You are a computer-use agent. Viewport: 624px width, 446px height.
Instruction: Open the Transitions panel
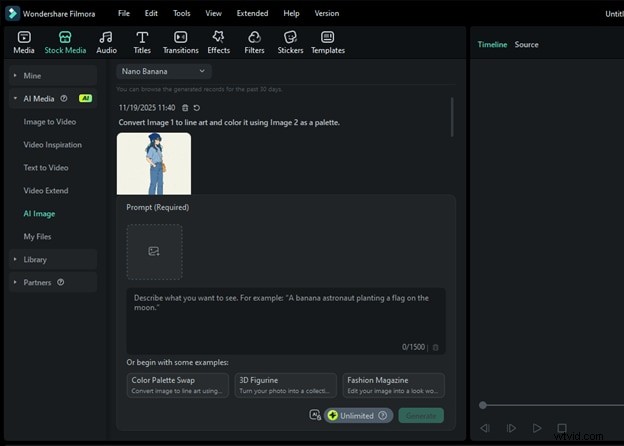[180, 43]
